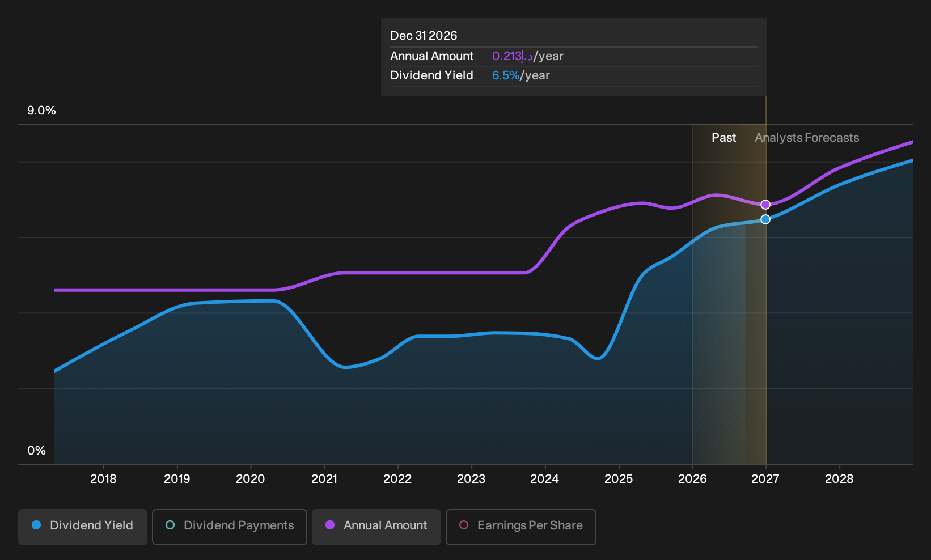Viewport: 931px width, 560px height.
Task: Click the Dec 31 2026 tooltip header
Action: tap(424, 36)
